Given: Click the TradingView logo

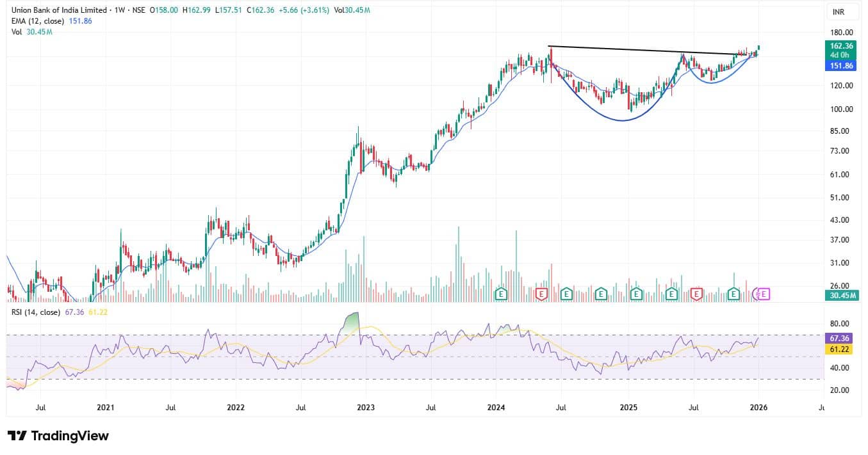Looking at the screenshot, I should [x=58, y=436].
